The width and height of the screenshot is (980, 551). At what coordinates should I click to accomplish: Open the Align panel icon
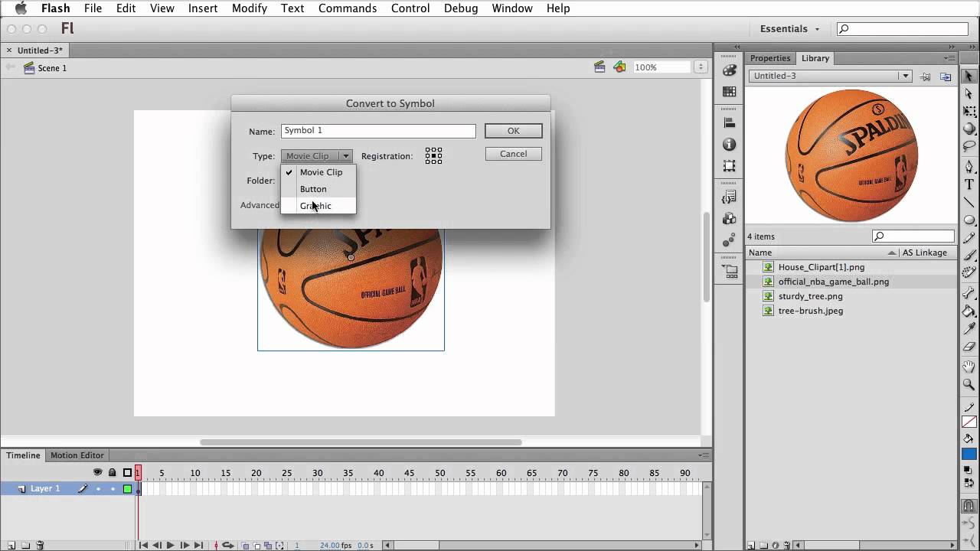(729, 122)
